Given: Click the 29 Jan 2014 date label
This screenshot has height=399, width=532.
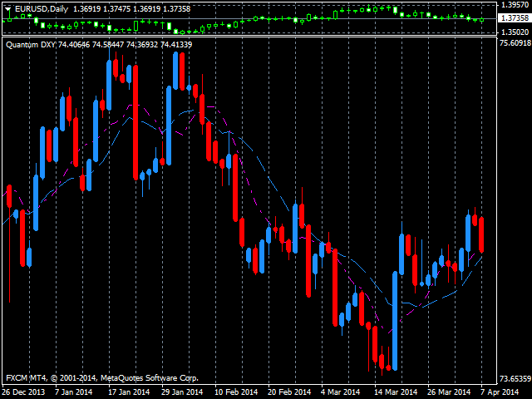Looking at the screenshot, I should (x=182, y=392).
